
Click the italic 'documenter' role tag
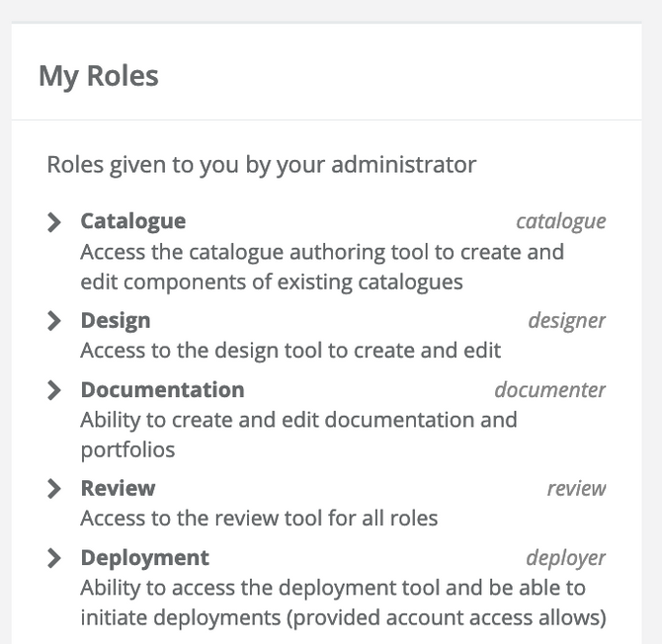click(549, 390)
